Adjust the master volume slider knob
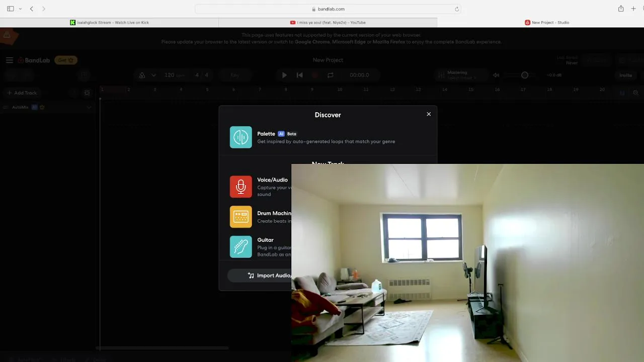 (x=525, y=75)
